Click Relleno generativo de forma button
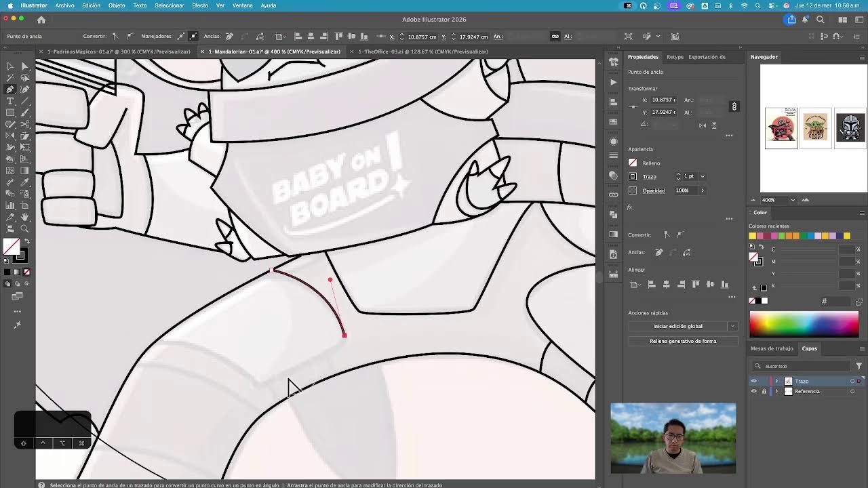868x488 pixels. pyautogui.click(x=683, y=341)
